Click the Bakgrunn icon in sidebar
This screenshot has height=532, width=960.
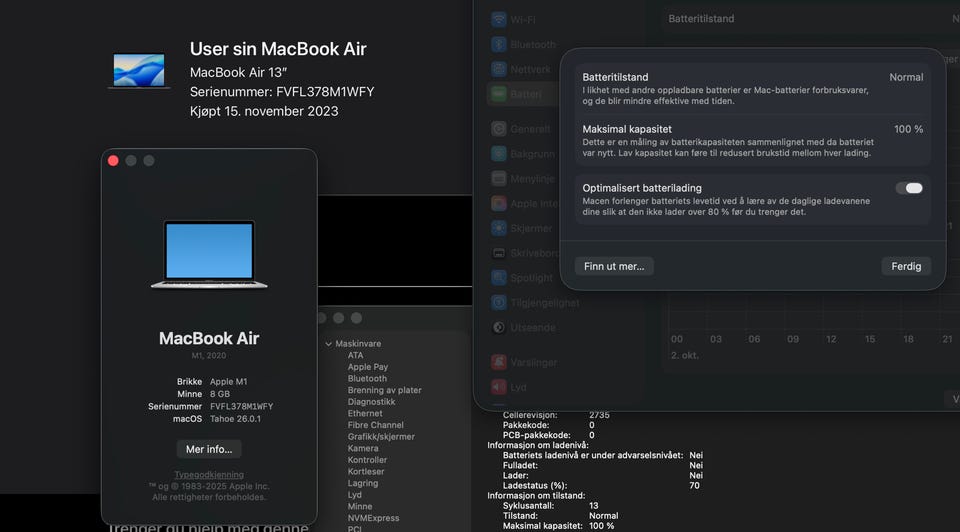pyautogui.click(x=499, y=154)
